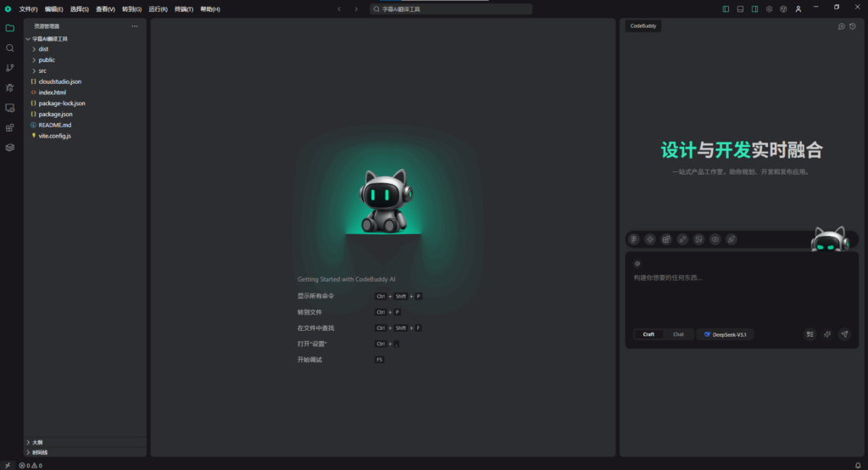
Task: Toggle the primary left sidebar visibility
Action: [x=726, y=8]
